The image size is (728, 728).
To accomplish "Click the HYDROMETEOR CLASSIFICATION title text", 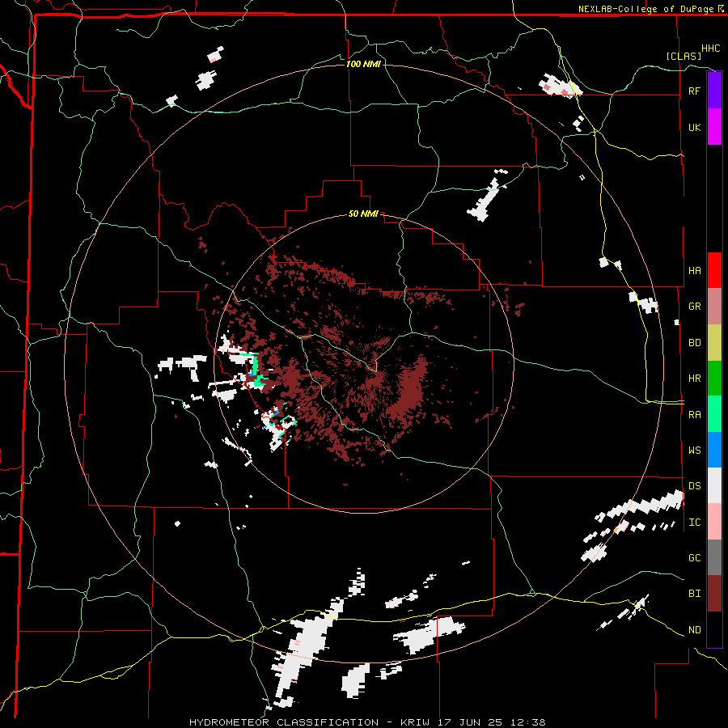I will 284,722.
